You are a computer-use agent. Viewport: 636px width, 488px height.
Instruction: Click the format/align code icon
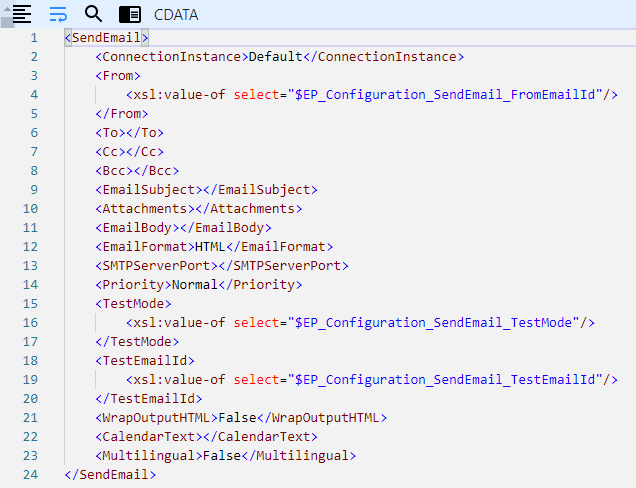(21, 14)
